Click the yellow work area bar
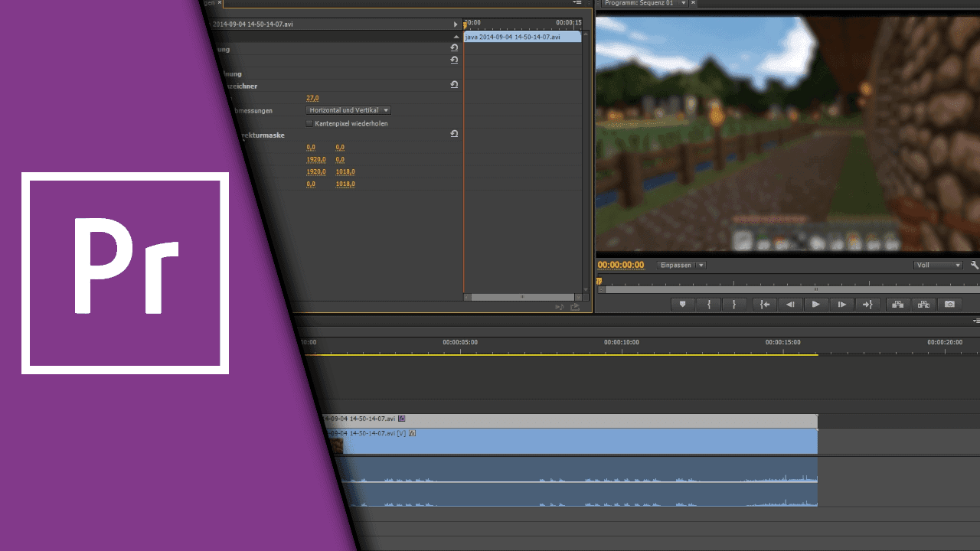The height and width of the screenshot is (551, 980). [x=562, y=354]
